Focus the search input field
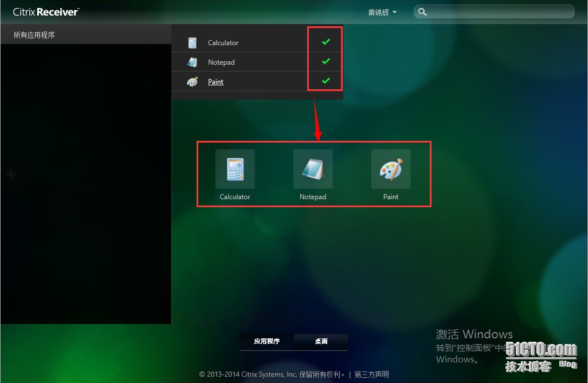Viewport: 588px width, 383px height. tap(494, 11)
